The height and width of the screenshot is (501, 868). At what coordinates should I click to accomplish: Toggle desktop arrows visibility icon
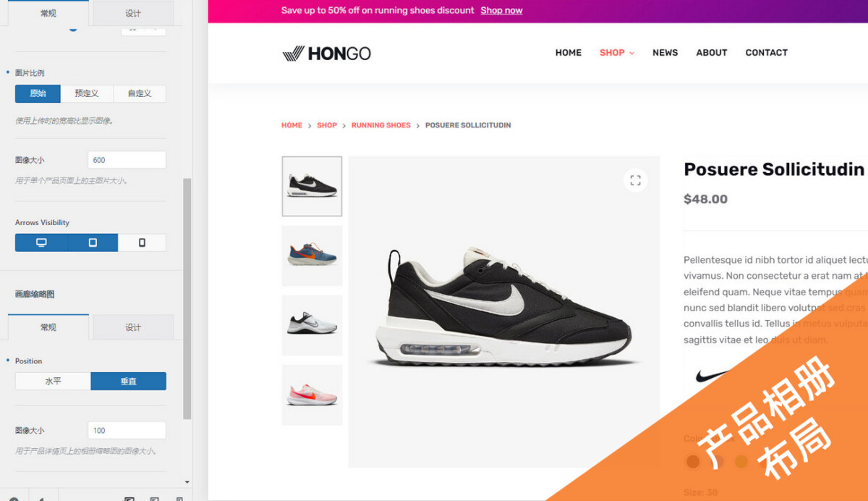(41, 243)
